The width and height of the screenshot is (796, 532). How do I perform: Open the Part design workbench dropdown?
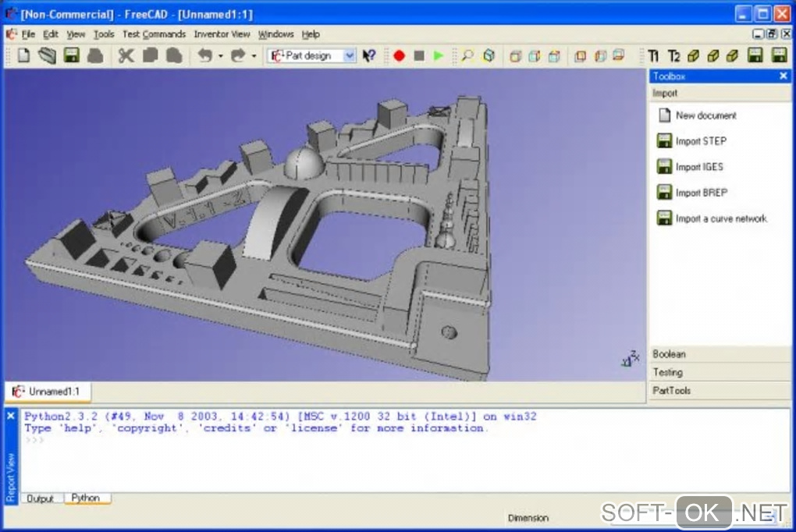349,55
